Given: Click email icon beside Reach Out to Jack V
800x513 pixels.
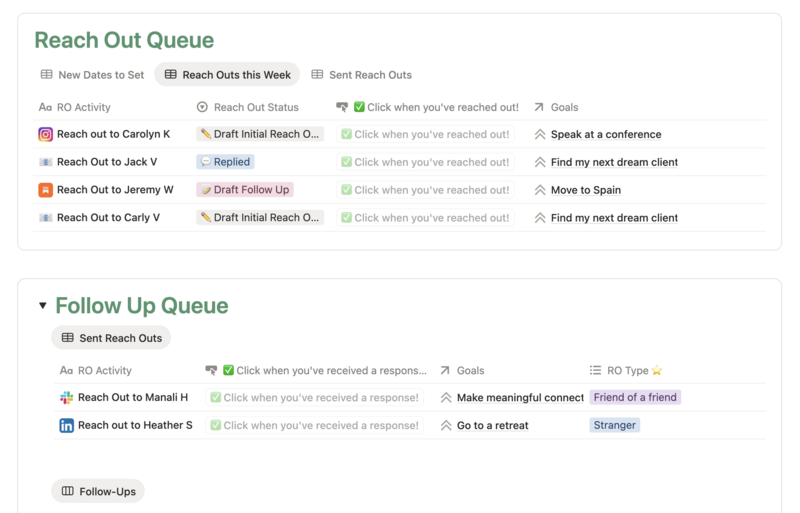Looking at the screenshot, I should 45,162.
